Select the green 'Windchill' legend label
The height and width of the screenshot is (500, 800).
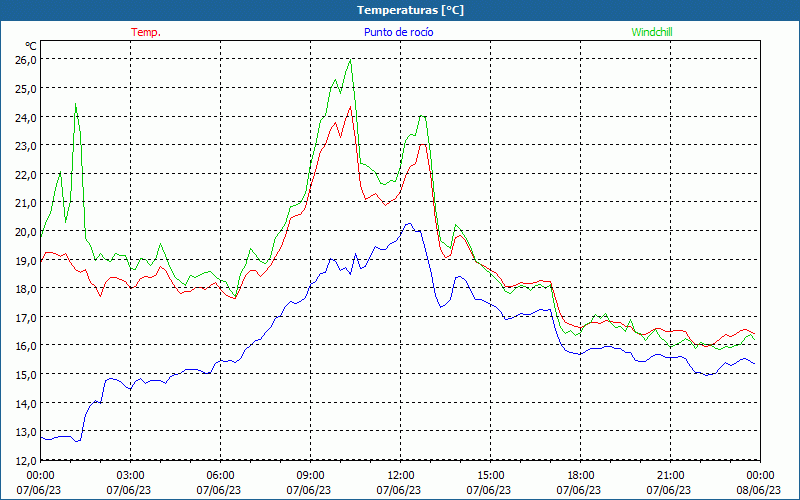click(652, 32)
